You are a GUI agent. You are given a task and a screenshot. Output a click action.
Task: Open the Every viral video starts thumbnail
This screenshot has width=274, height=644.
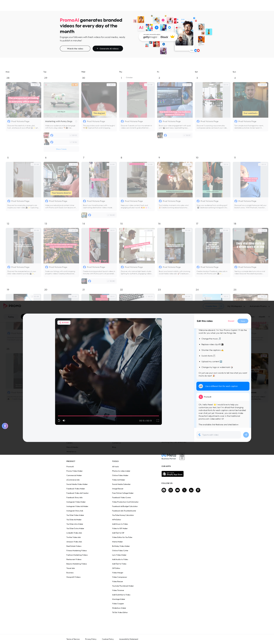250,246
